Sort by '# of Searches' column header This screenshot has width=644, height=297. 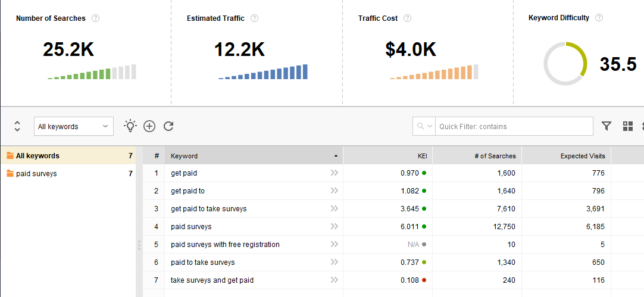[477, 156]
